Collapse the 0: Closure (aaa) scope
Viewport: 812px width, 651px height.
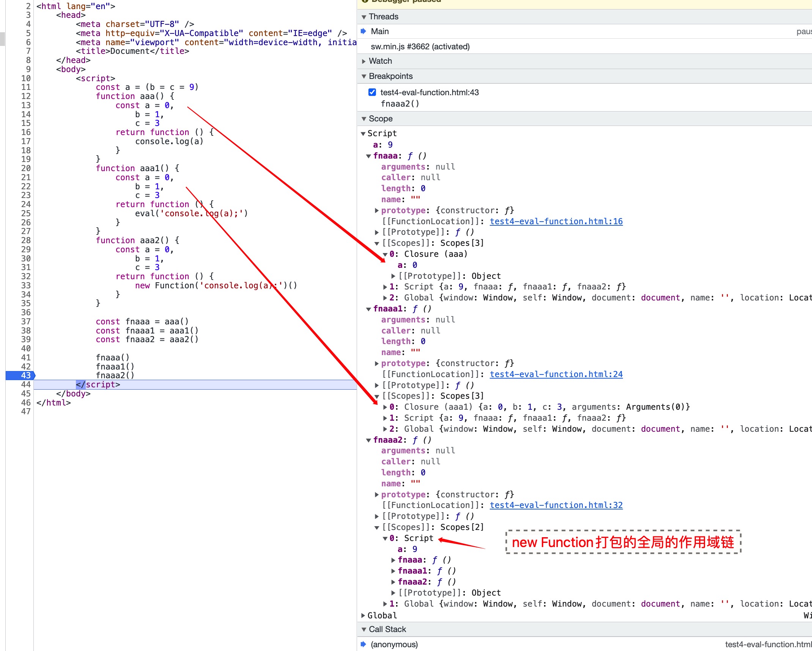(x=385, y=254)
